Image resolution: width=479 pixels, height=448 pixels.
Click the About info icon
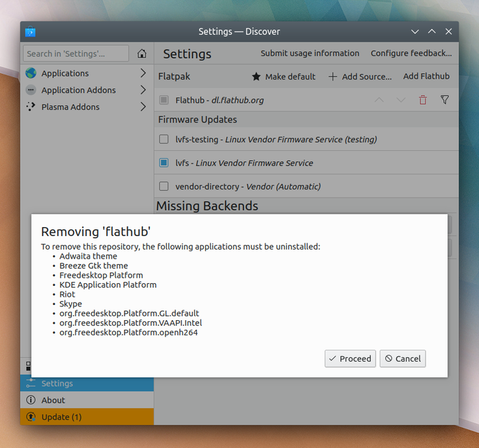(31, 399)
